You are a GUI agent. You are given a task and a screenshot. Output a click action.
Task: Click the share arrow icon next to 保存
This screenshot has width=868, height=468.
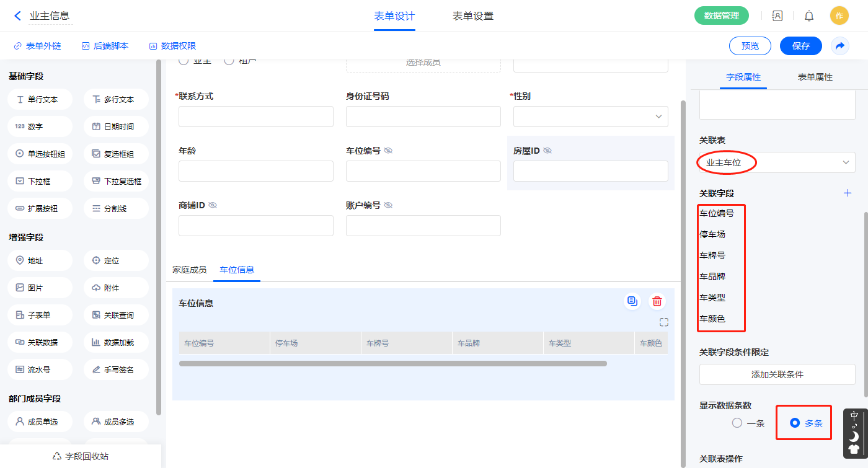pos(840,46)
